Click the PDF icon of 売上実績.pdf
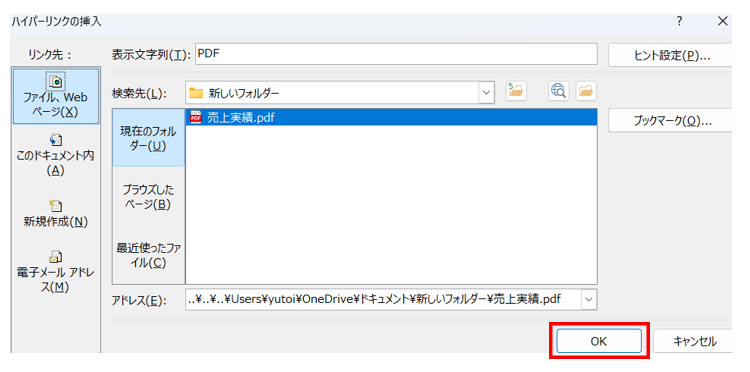The image size is (750, 372). point(195,118)
